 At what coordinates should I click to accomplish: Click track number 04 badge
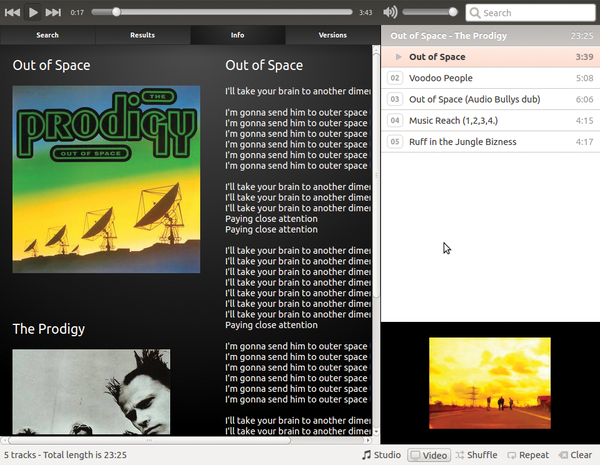[395, 121]
